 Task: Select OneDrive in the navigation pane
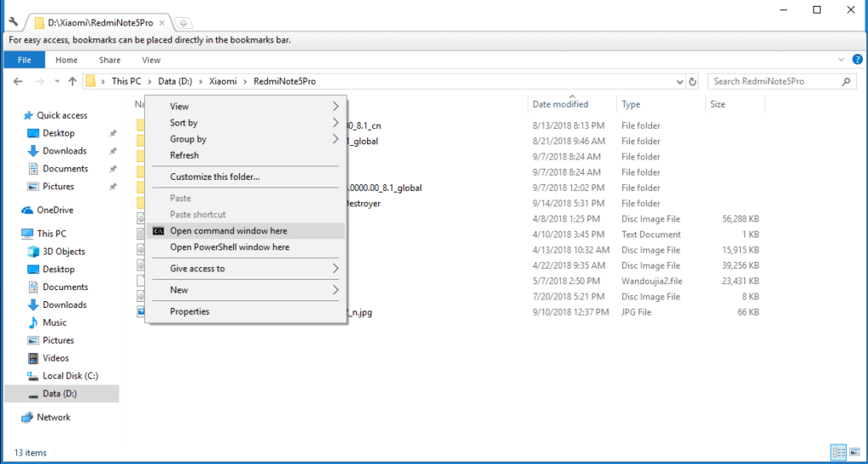tap(55, 210)
